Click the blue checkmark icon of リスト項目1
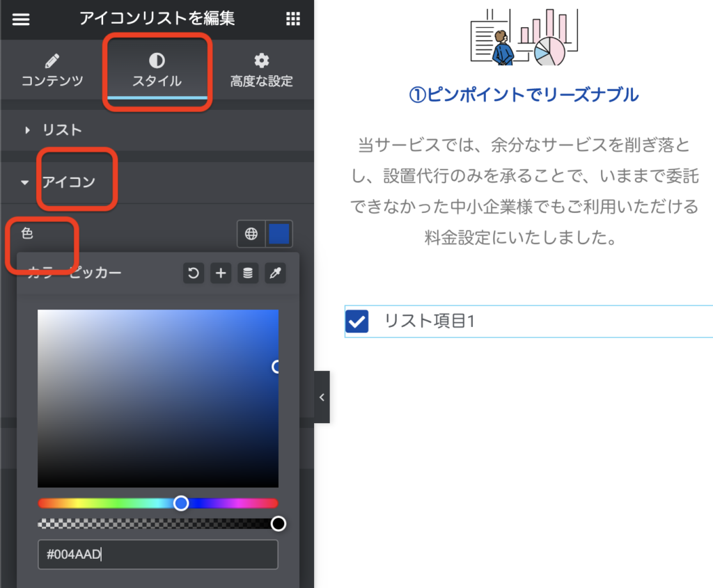Viewport: 713px width, 588px height. point(357,321)
